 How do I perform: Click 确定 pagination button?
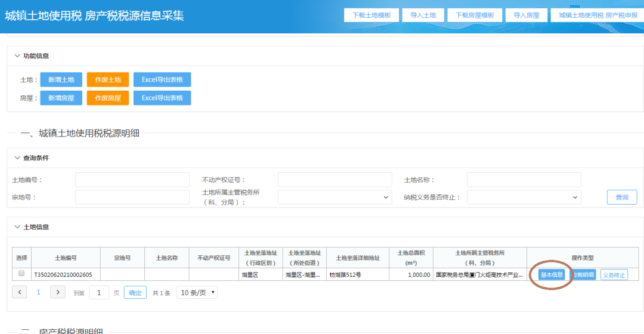[135, 292]
